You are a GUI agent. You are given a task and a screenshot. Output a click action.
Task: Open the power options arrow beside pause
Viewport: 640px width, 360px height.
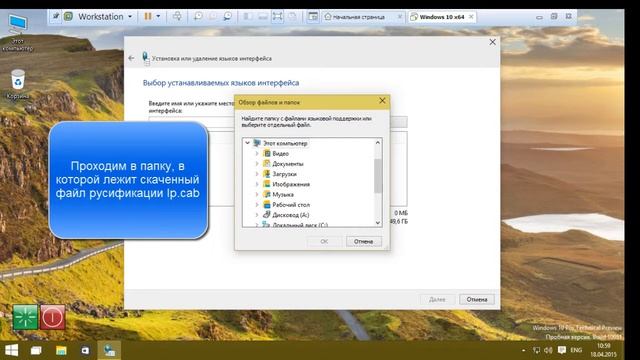(x=158, y=16)
